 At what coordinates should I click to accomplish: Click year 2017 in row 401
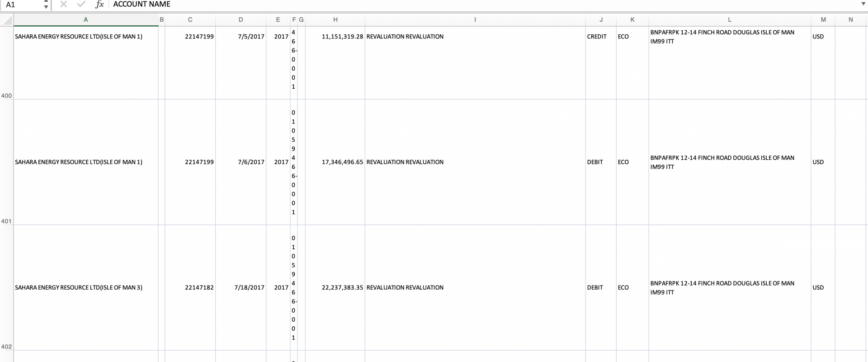point(278,162)
